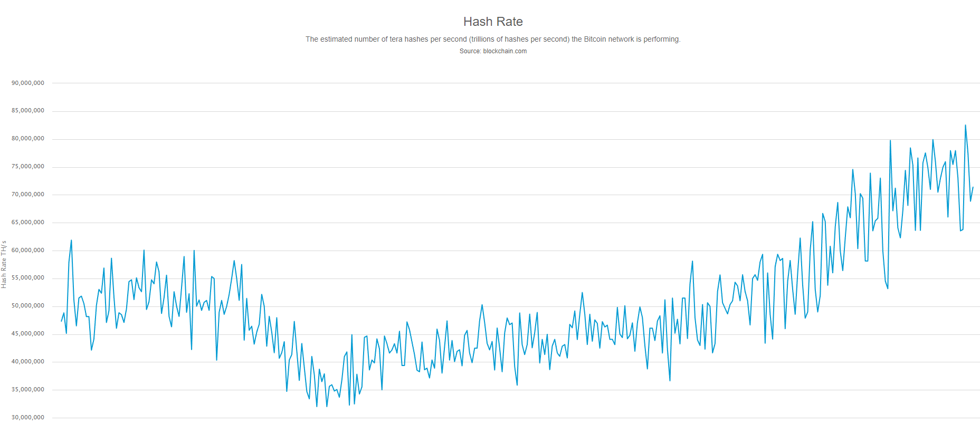Screen dimensions: 980x423
Task: Select the 70,000,000 y-axis label
Action: [x=28, y=195]
